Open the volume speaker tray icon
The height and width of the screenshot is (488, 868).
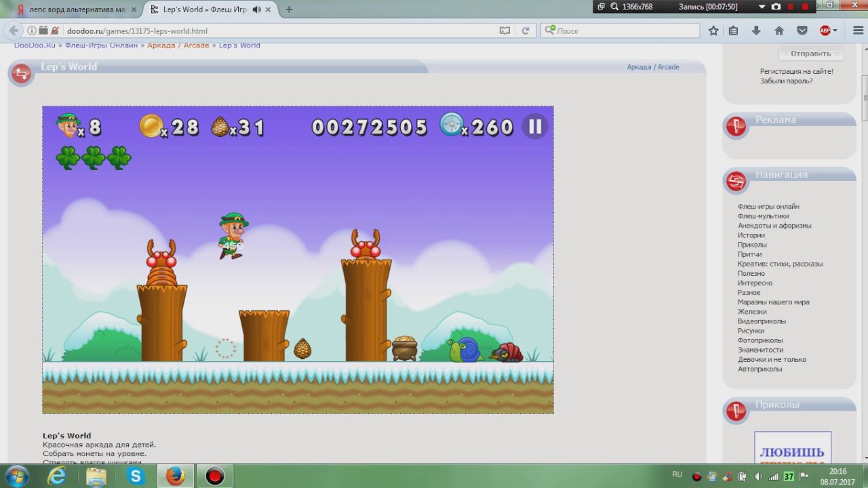point(759,476)
